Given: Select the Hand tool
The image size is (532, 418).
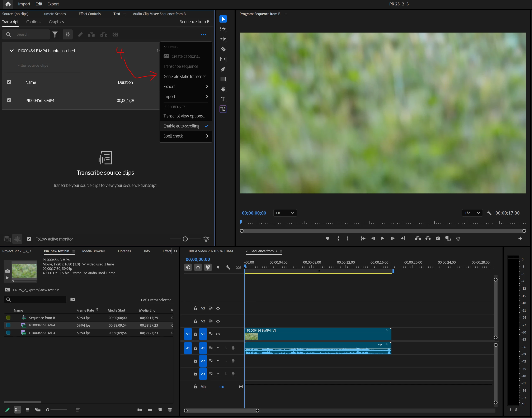Looking at the screenshot, I should (223, 89).
